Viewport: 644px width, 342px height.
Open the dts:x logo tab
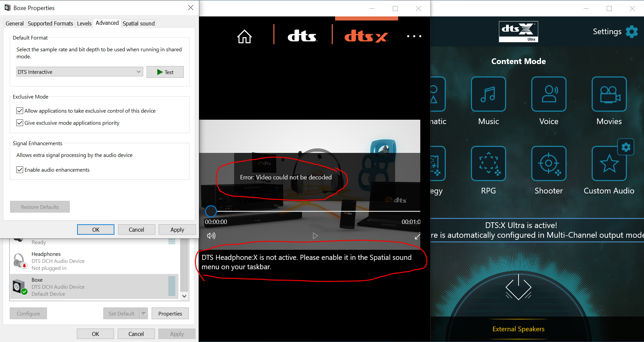point(366,36)
